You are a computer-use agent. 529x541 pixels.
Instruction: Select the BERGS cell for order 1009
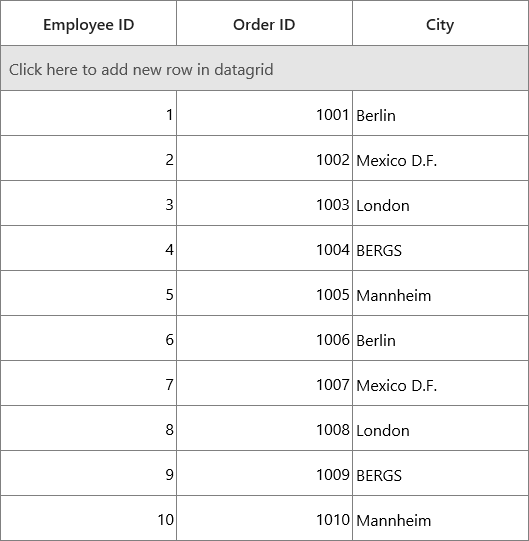[440, 473]
